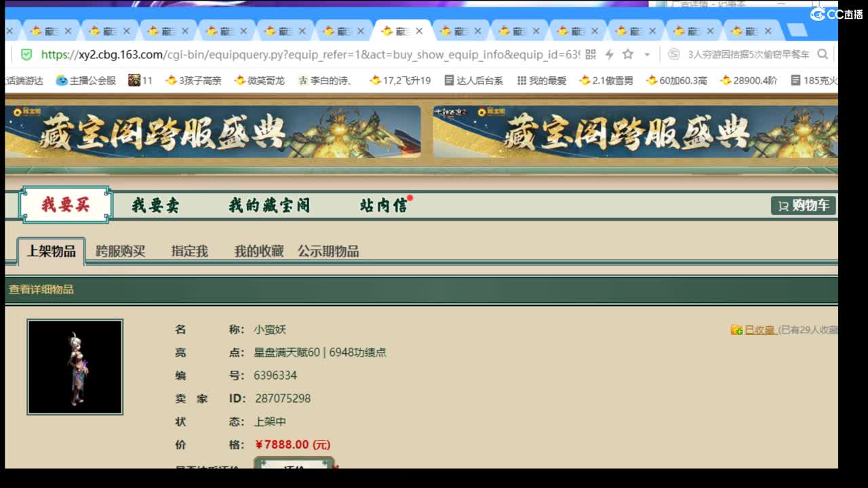Open the 2.1傲雪男 bookmark

tap(606, 80)
